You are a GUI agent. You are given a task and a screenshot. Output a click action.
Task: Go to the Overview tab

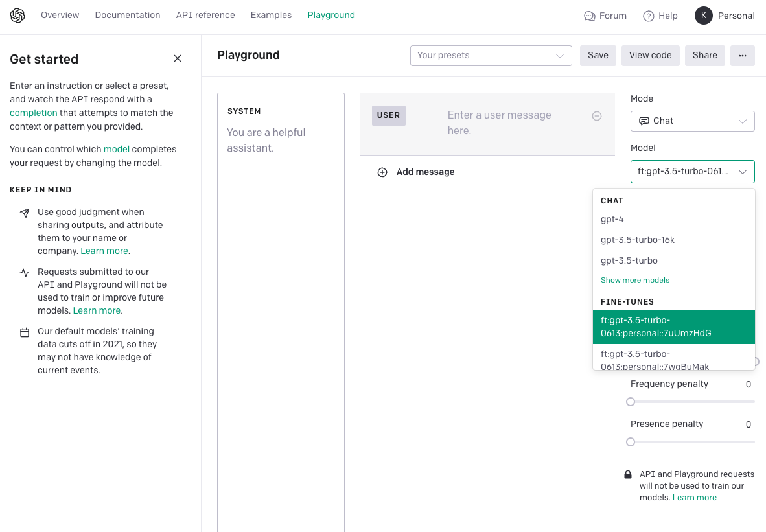[60, 15]
